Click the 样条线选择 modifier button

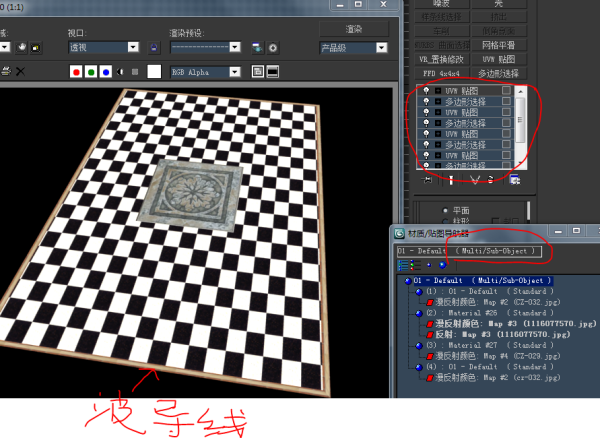(442, 17)
